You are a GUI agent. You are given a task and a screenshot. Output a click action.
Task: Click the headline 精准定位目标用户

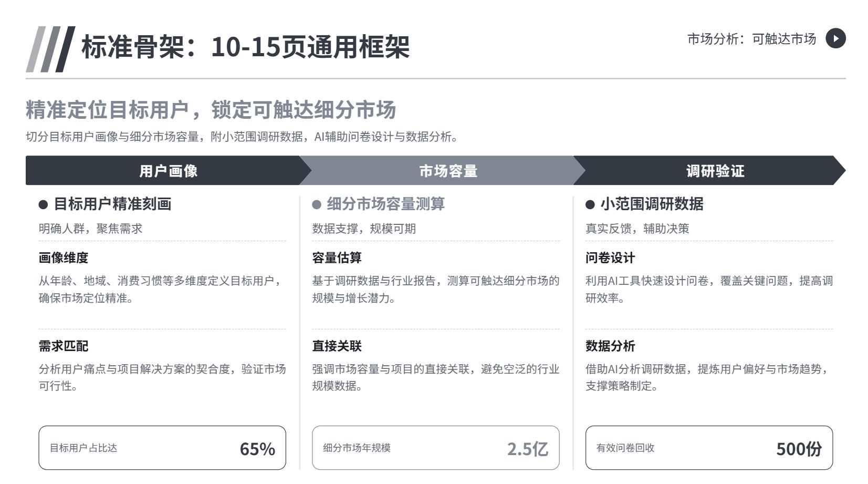tap(107, 110)
